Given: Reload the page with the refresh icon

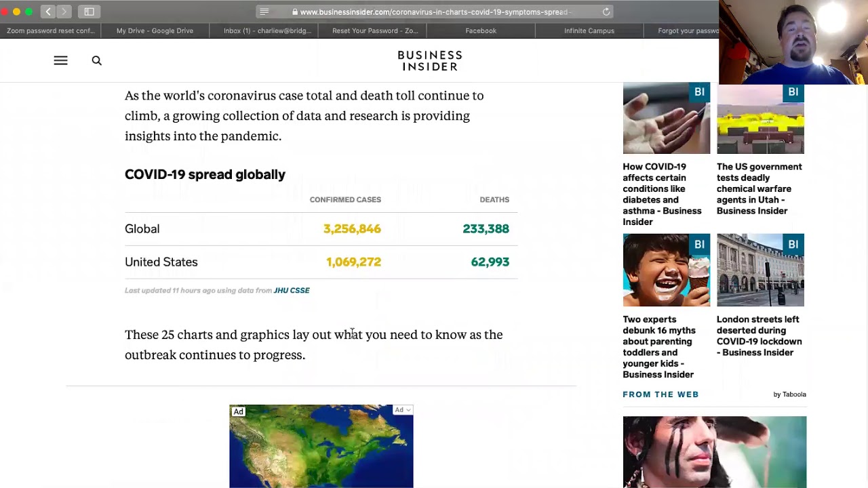Looking at the screenshot, I should coord(606,12).
